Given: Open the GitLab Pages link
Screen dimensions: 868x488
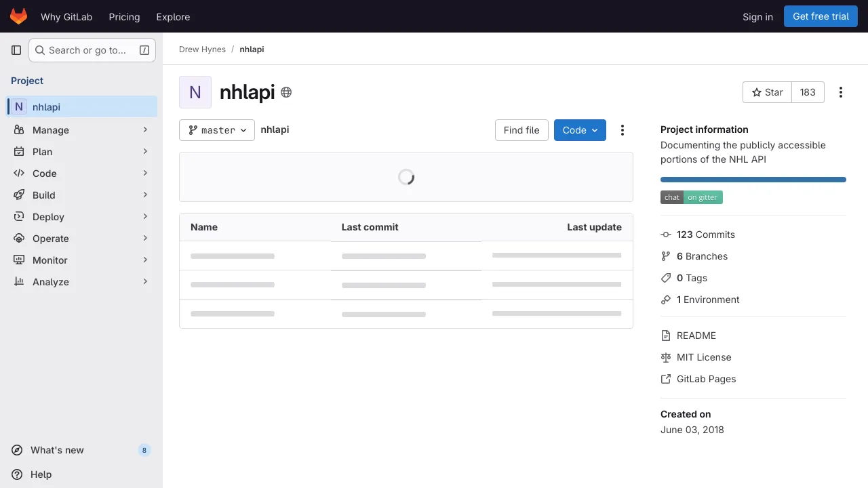Looking at the screenshot, I should [706, 379].
